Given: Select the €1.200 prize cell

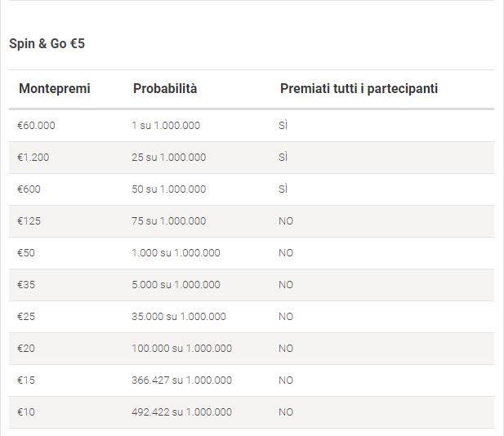Looking at the screenshot, I should tap(33, 157).
